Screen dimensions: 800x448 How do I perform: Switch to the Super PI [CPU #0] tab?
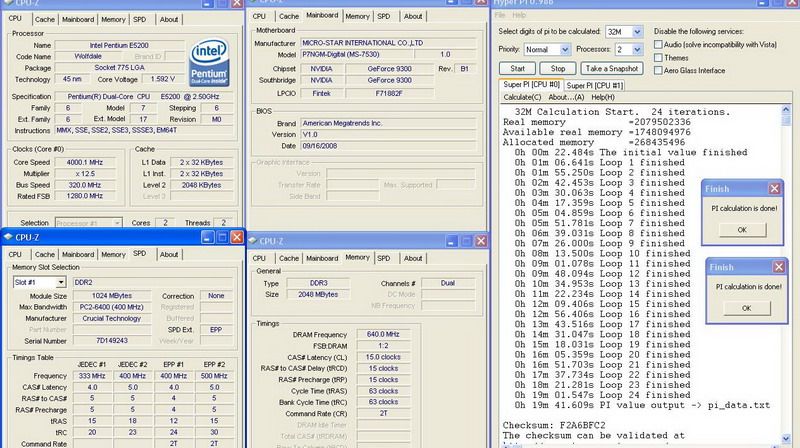pyautogui.click(x=531, y=84)
